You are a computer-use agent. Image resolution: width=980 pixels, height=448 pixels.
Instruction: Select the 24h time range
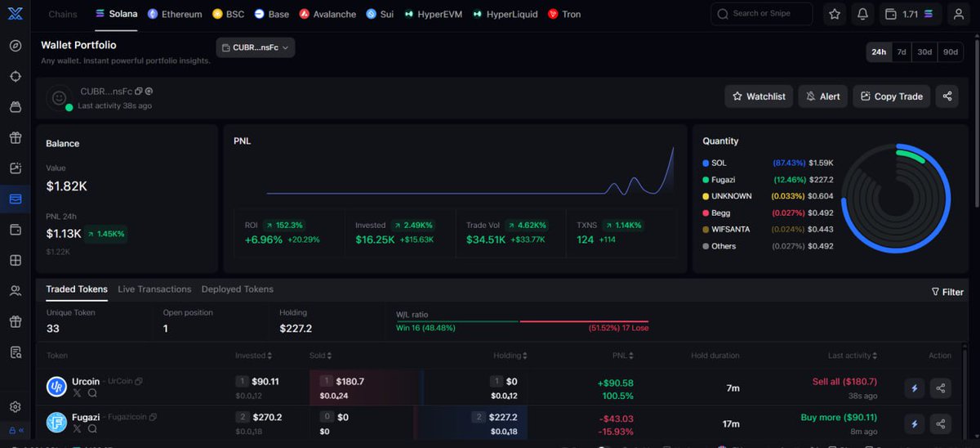(879, 52)
